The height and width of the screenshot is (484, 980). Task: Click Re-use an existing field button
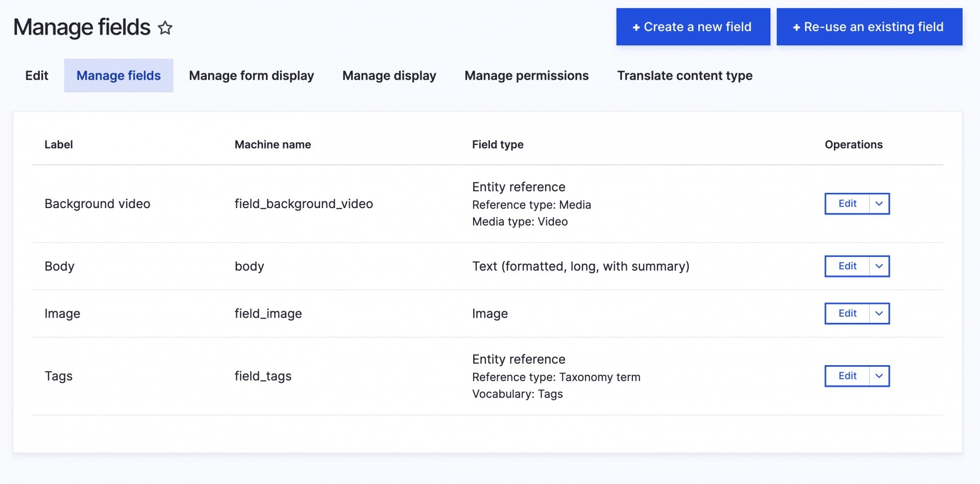(x=869, y=27)
